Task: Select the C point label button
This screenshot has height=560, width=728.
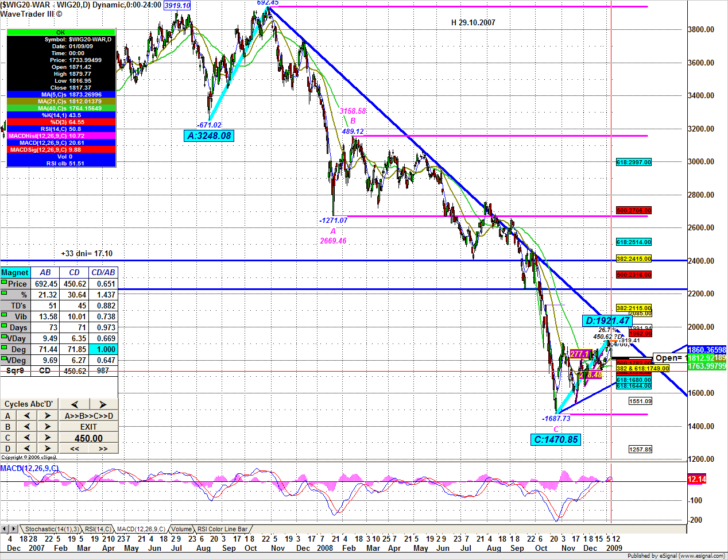Action: 8,438
